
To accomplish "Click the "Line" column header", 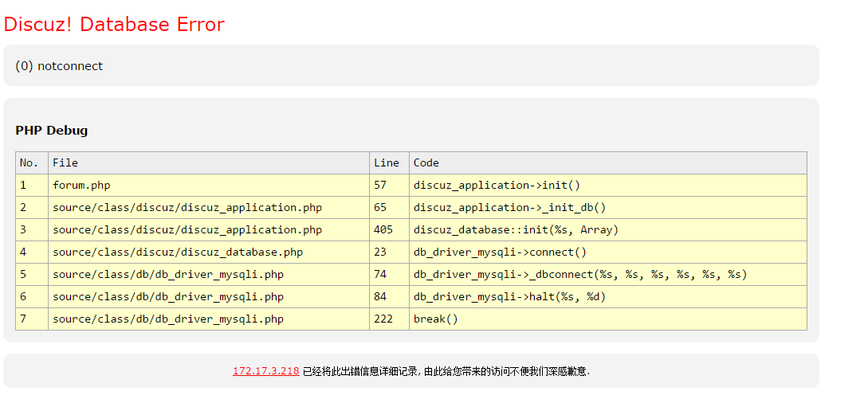I will pos(386,163).
